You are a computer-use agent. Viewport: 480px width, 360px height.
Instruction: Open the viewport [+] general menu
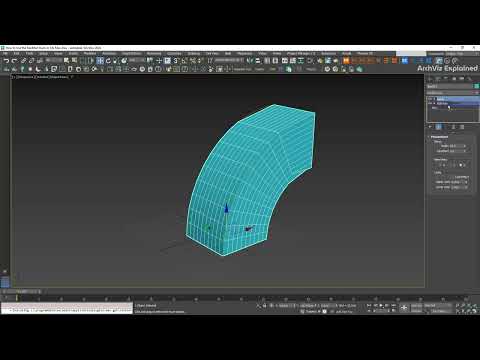(14, 77)
